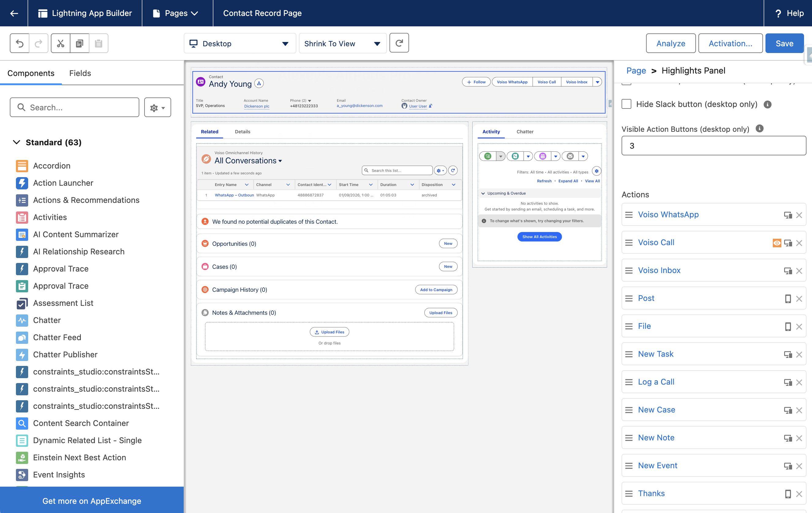This screenshot has width=812, height=513.
Task: Open the Shrink To View zoom dropdown
Action: coord(343,43)
